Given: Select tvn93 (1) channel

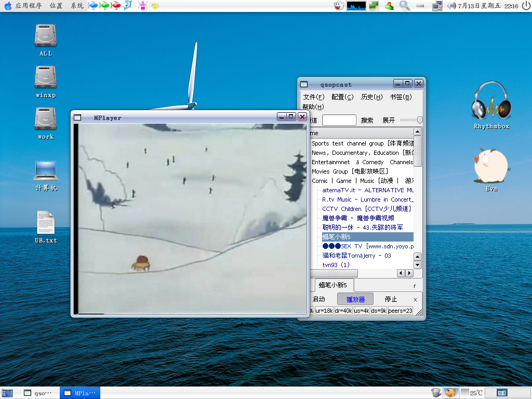Looking at the screenshot, I should click(x=336, y=264).
